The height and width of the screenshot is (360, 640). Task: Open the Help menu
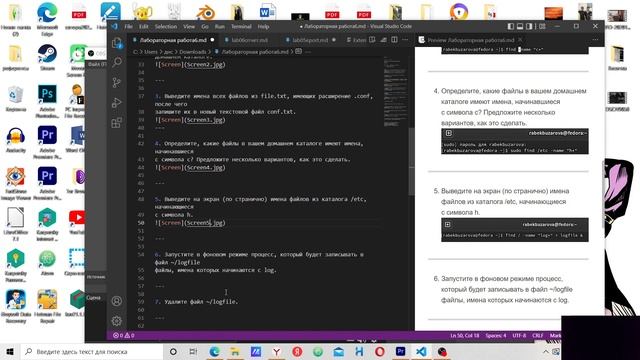[263, 27]
